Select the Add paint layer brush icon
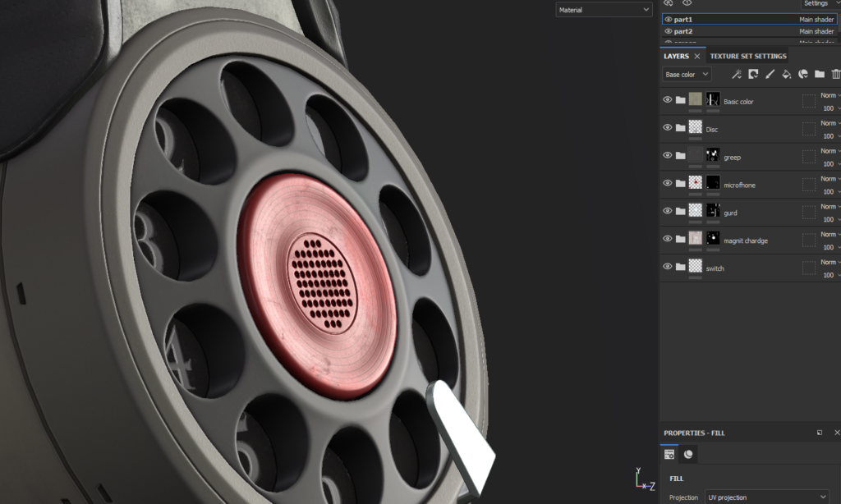 pyautogui.click(x=770, y=74)
